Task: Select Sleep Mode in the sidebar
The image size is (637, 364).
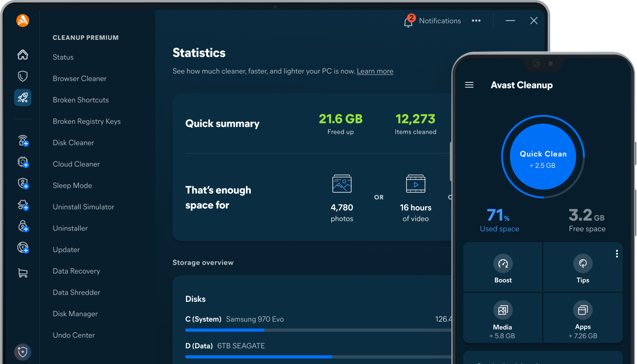Action: (73, 186)
